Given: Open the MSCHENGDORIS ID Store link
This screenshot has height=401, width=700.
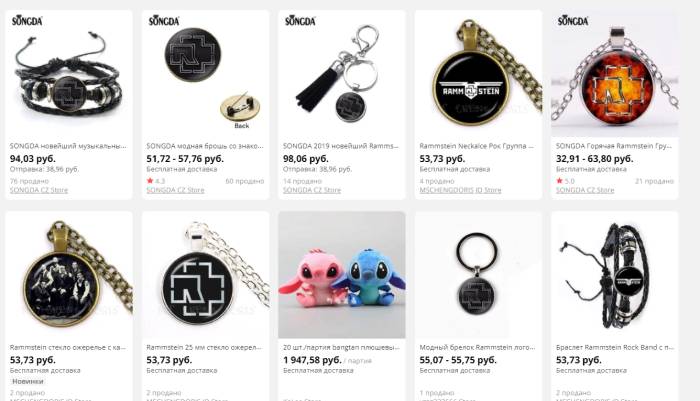Looking at the screenshot, I should pyautogui.click(x=460, y=190).
